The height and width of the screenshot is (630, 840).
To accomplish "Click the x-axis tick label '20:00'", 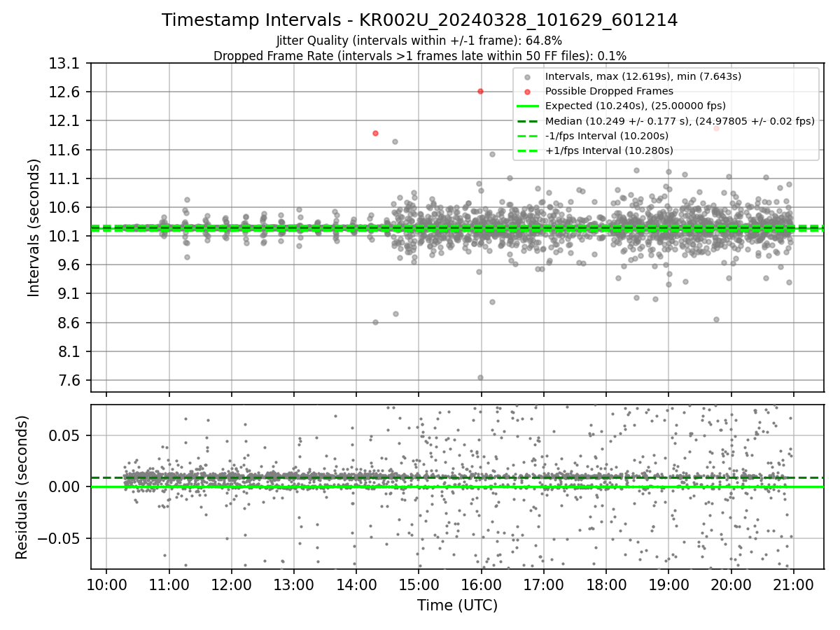I will (x=731, y=585).
